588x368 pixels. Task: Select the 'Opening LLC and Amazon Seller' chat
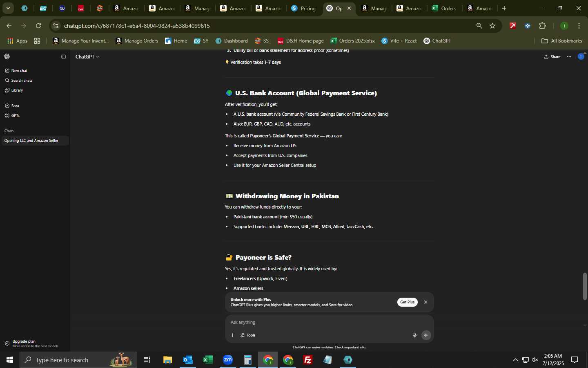pyautogui.click(x=35, y=141)
